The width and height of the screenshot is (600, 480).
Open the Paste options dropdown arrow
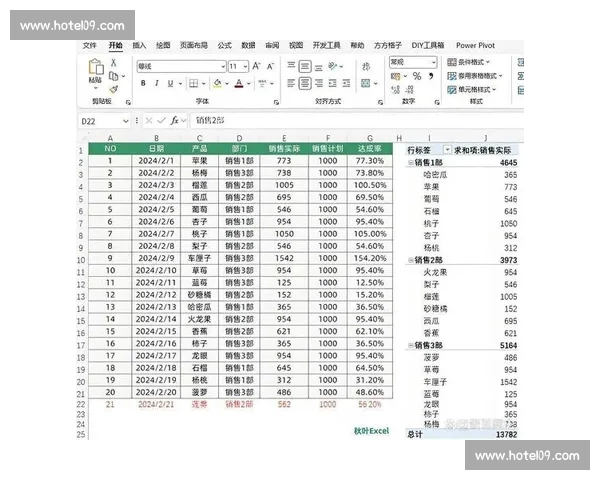tap(96, 88)
